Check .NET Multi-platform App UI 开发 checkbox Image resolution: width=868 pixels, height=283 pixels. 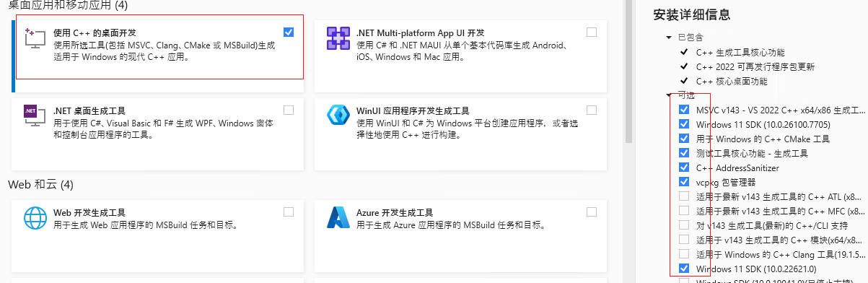[592, 32]
